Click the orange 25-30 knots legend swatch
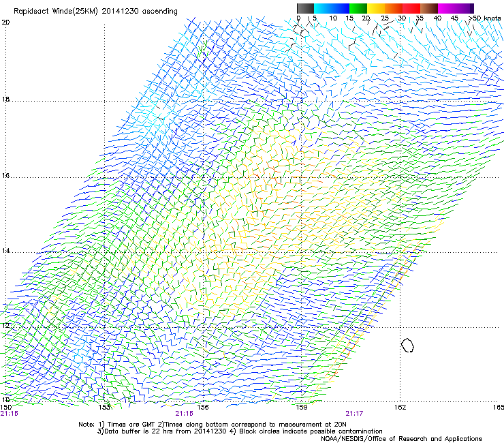The height and width of the screenshot is (443, 504). coord(394,8)
